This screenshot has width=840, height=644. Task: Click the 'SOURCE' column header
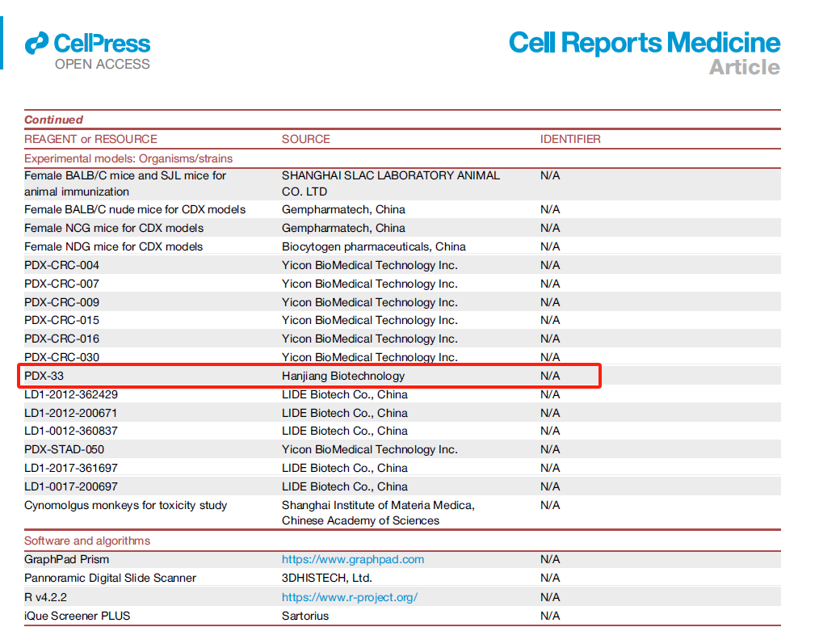click(x=306, y=139)
